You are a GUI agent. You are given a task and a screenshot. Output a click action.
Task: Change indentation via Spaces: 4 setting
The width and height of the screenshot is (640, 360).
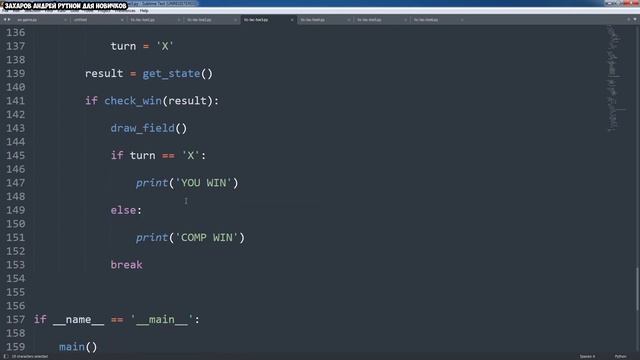pyautogui.click(x=587, y=356)
